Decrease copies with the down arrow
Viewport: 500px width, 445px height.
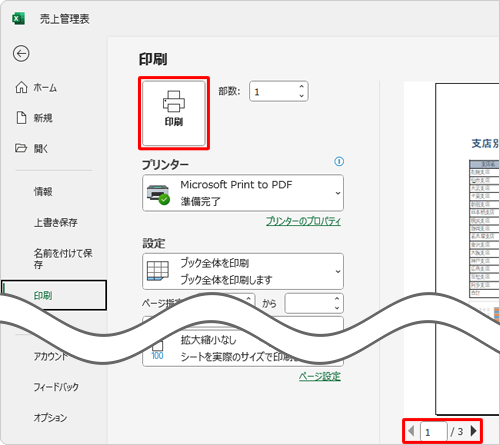click(301, 96)
